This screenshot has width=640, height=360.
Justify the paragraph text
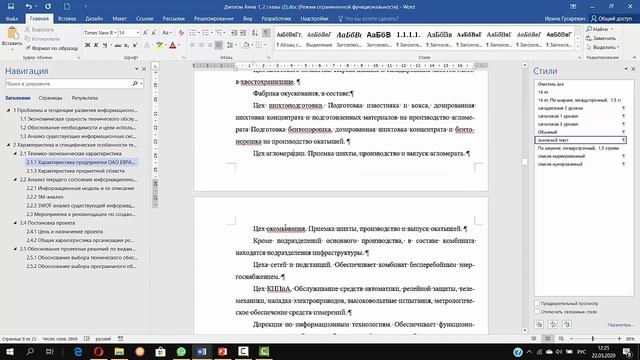(219, 45)
